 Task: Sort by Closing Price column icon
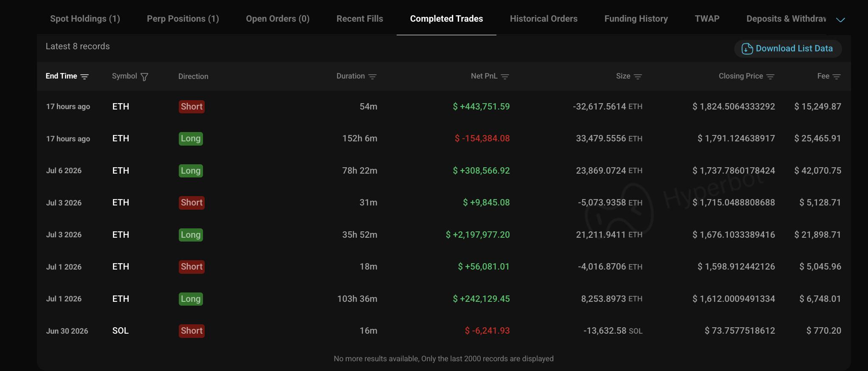point(770,76)
